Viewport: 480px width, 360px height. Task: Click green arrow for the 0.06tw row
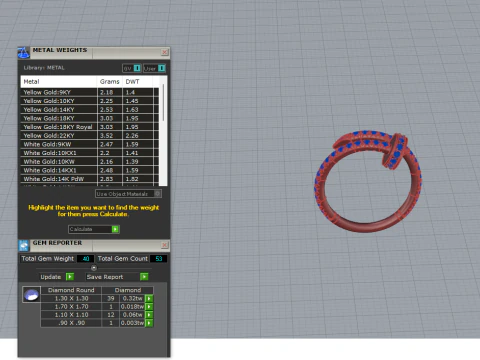click(149, 315)
